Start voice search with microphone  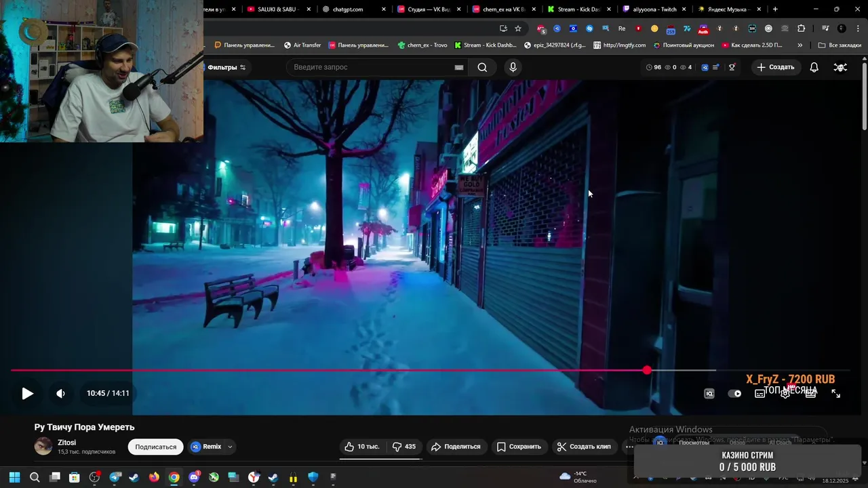coord(513,67)
